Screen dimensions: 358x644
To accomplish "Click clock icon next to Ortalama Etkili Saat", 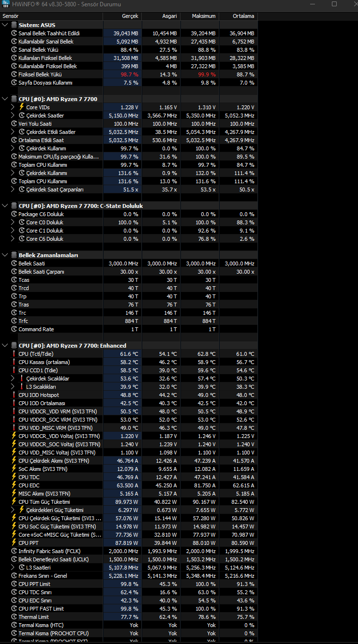I will pos(14,140).
